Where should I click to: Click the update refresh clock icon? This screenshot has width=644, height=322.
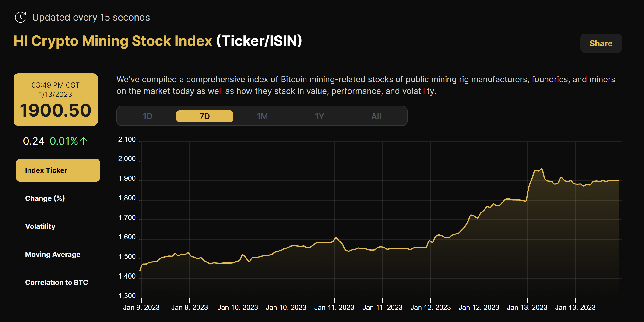(x=21, y=17)
